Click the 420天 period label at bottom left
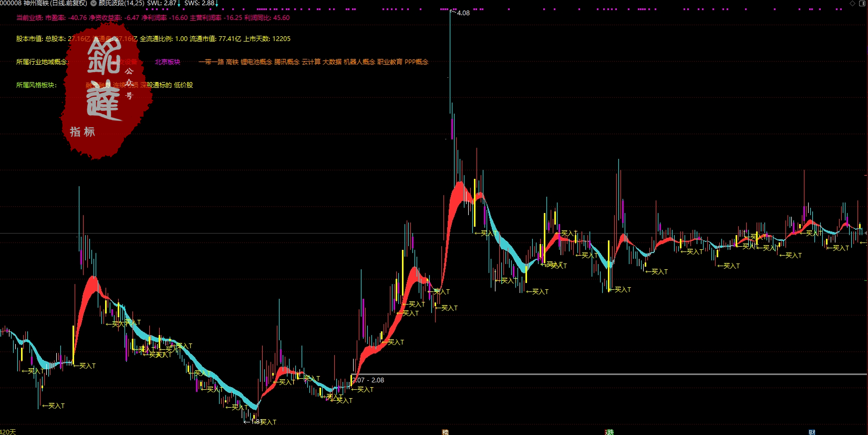The width and height of the screenshot is (868, 435). pyautogui.click(x=8, y=432)
